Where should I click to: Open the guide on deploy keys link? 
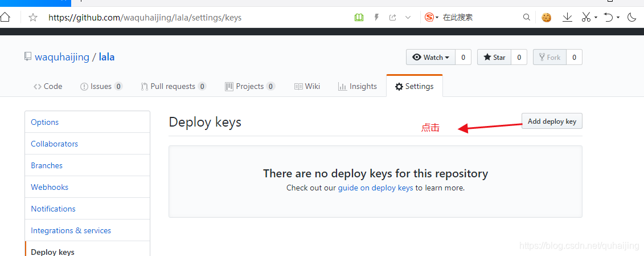coord(375,188)
